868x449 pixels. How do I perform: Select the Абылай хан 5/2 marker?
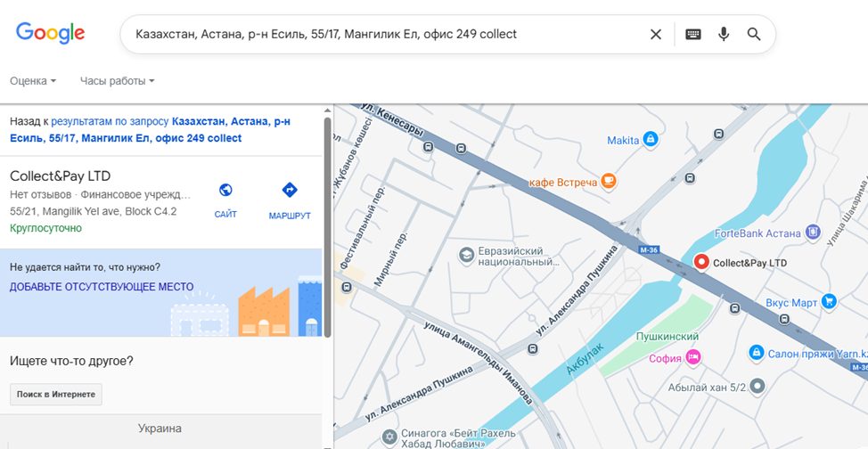[x=757, y=387]
